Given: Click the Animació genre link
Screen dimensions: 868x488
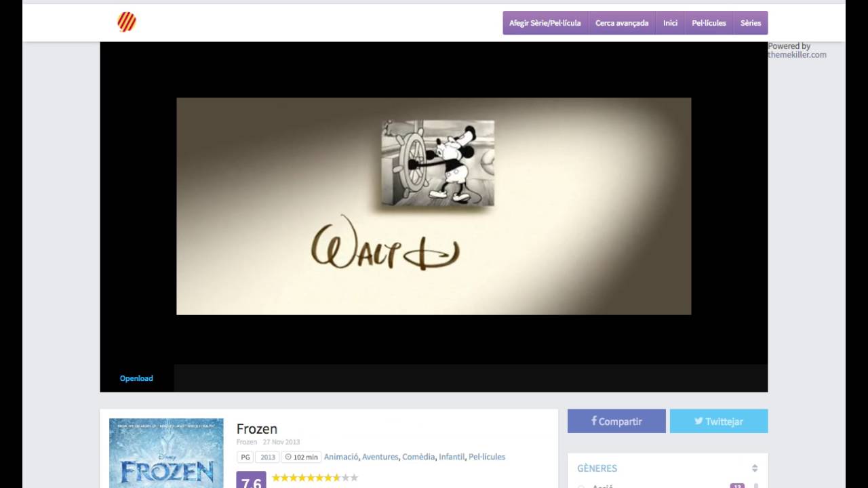Looking at the screenshot, I should tap(341, 457).
